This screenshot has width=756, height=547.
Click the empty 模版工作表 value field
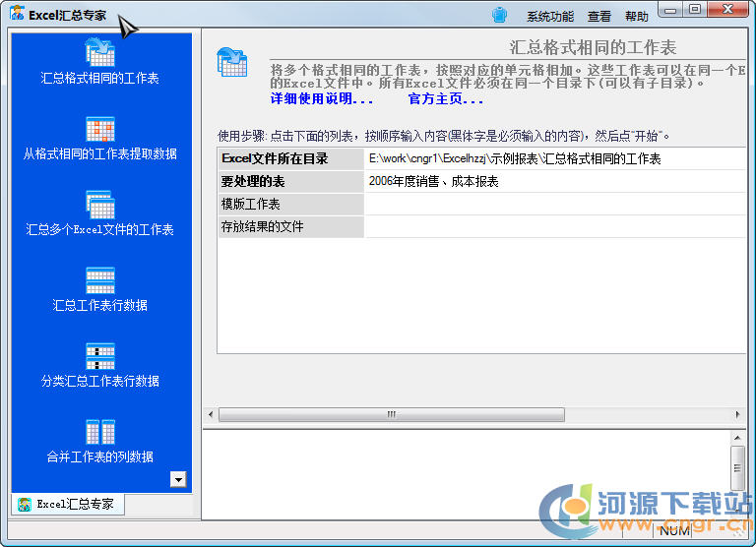(555, 205)
